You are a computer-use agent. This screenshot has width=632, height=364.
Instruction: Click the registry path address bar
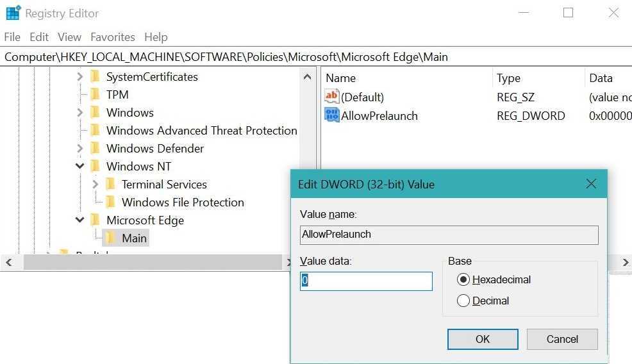point(316,57)
